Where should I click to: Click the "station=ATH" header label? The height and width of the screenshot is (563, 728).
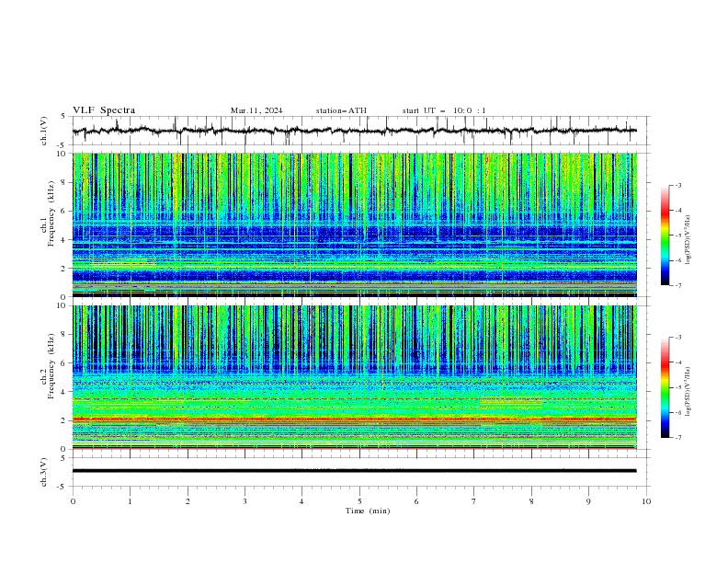click(x=341, y=110)
